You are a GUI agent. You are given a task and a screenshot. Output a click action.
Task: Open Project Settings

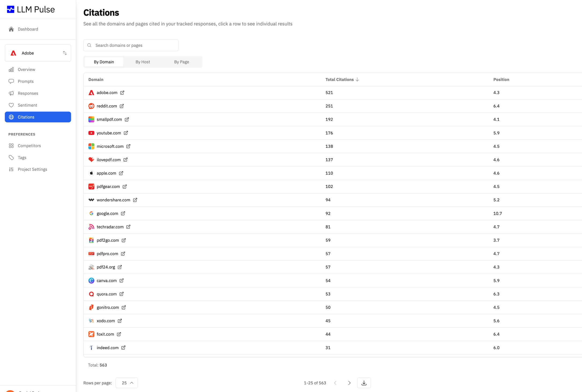32,169
